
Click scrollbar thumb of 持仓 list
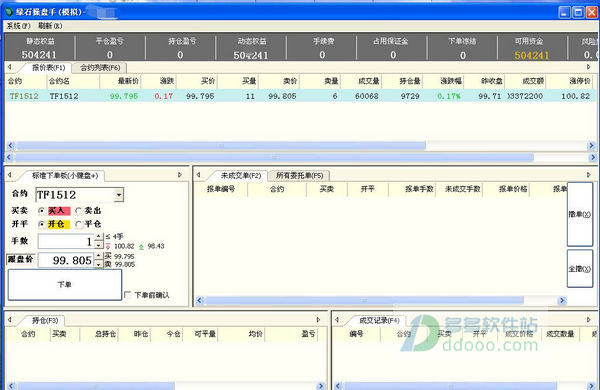[95, 386]
